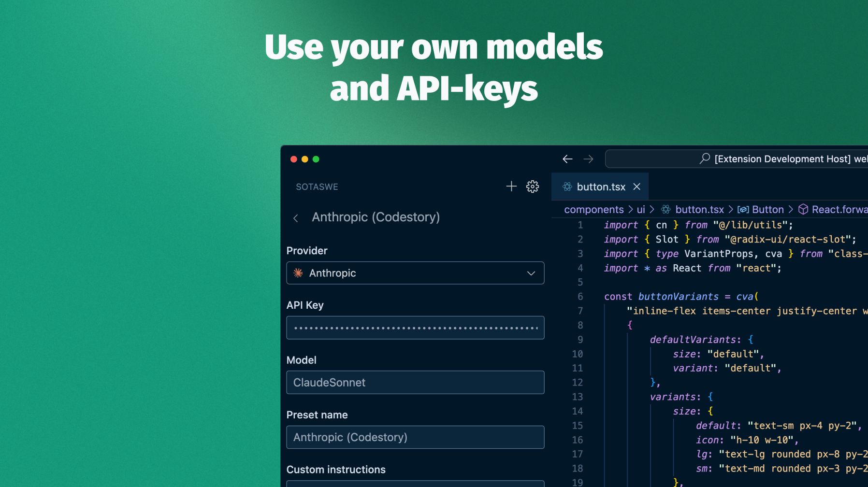Viewport: 868px width, 487px height.
Task: Click the Anthropic logo in Provider field
Action: tap(298, 273)
